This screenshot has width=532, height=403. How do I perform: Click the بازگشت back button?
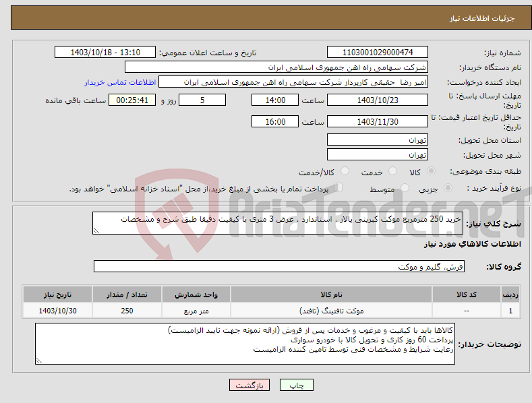(x=249, y=385)
